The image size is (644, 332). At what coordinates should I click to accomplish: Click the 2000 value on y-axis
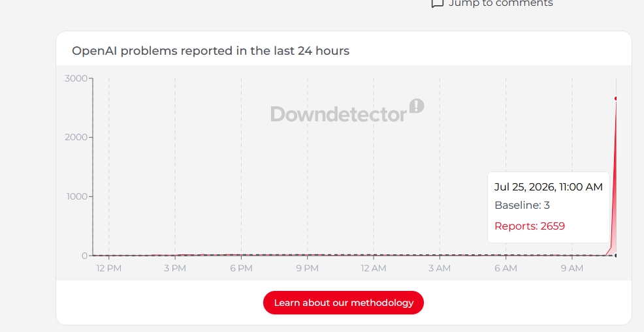click(76, 137)
